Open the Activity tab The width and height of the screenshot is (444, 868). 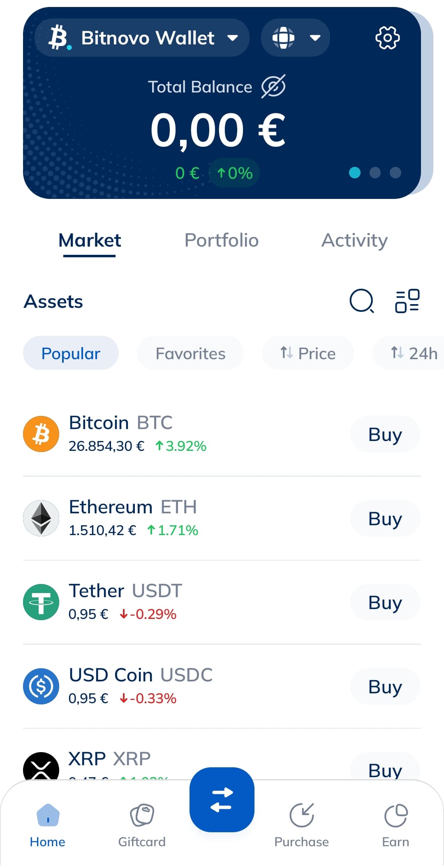click(354, 240)
